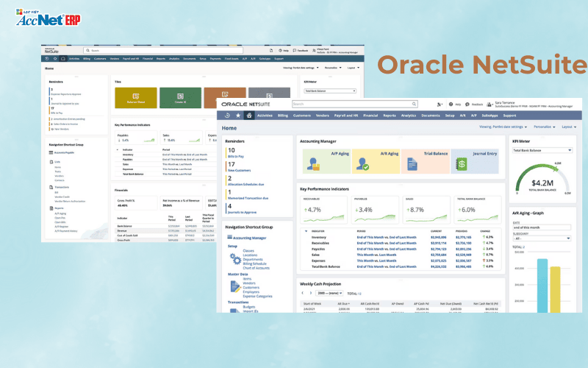This screenshot has height=368, width=588.
Task: Open Help icon in front window header
Action: click(451, 104)
